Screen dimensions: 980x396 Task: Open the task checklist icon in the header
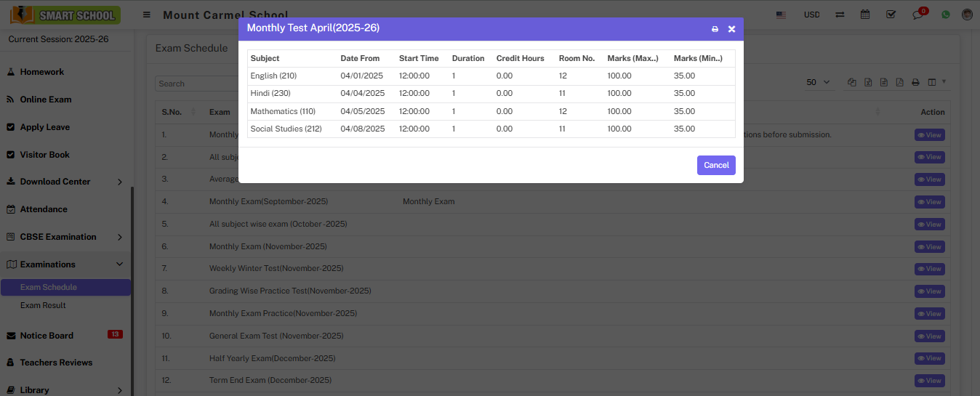(891, 15)
